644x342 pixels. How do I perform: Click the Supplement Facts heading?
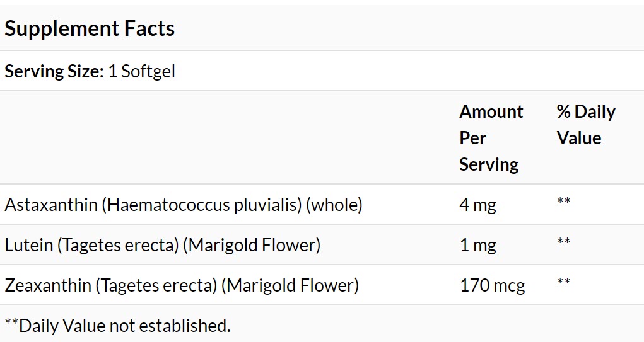[90, 29]
